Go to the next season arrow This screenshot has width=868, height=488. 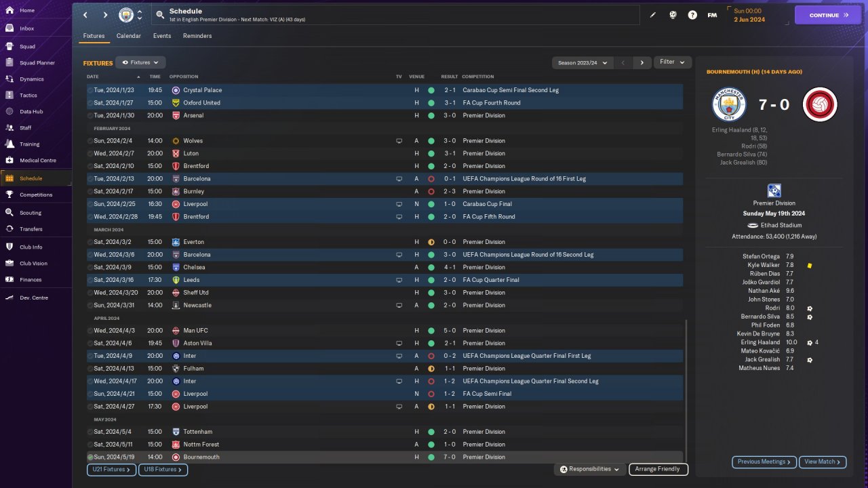point(642,62)
